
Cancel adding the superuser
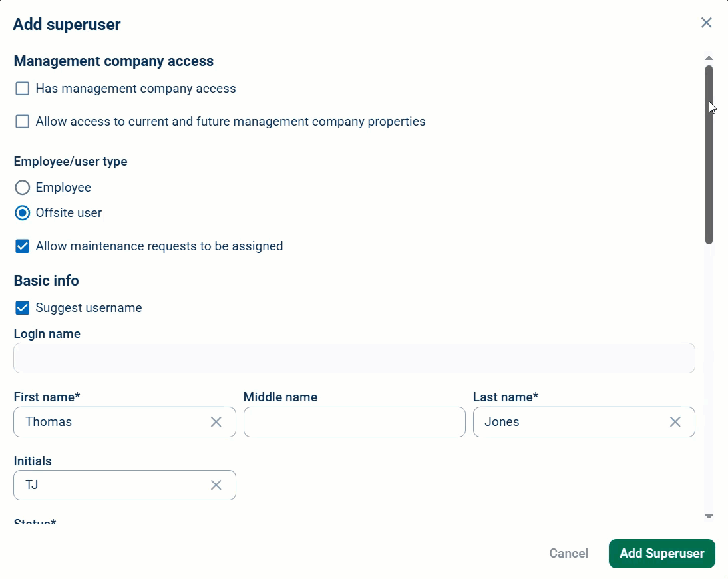[x=568, y=554]
